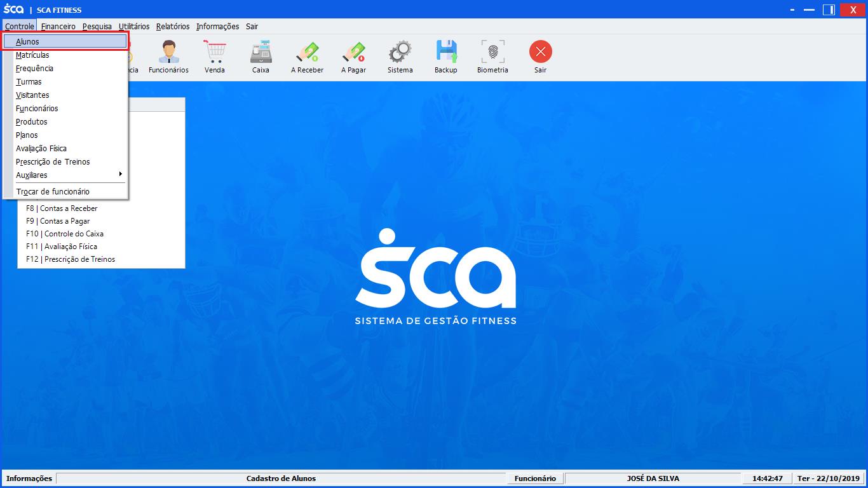Select Avaliação Física in Controle menu

click(x=65, y=148)
